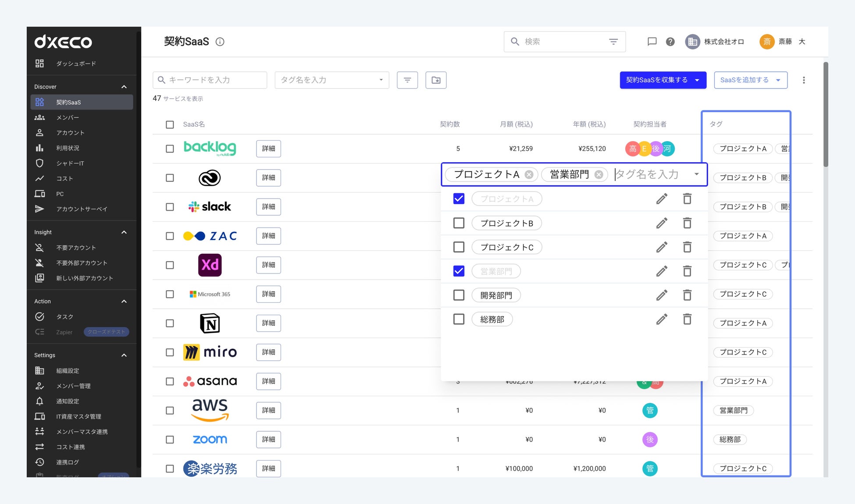Click edit pencil for プロジェクトB tag
855x504 pixels.
click(662, 223)
